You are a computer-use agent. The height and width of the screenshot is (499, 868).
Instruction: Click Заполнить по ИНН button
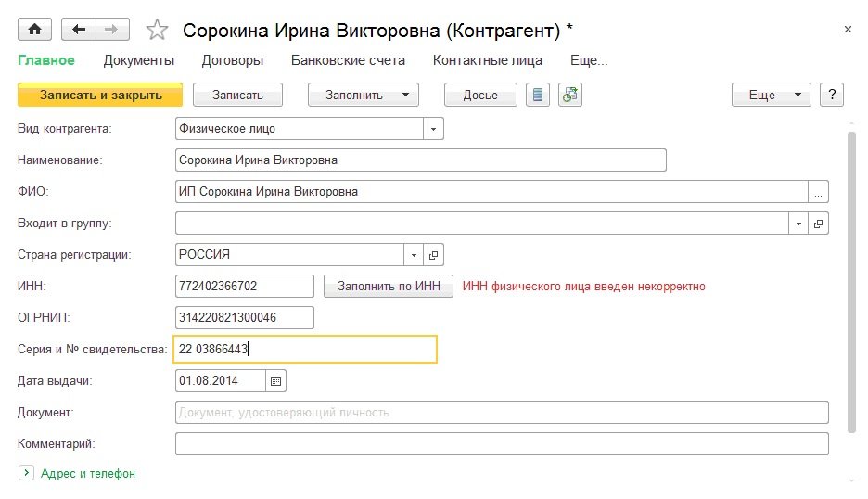click(x=389, y=286)
